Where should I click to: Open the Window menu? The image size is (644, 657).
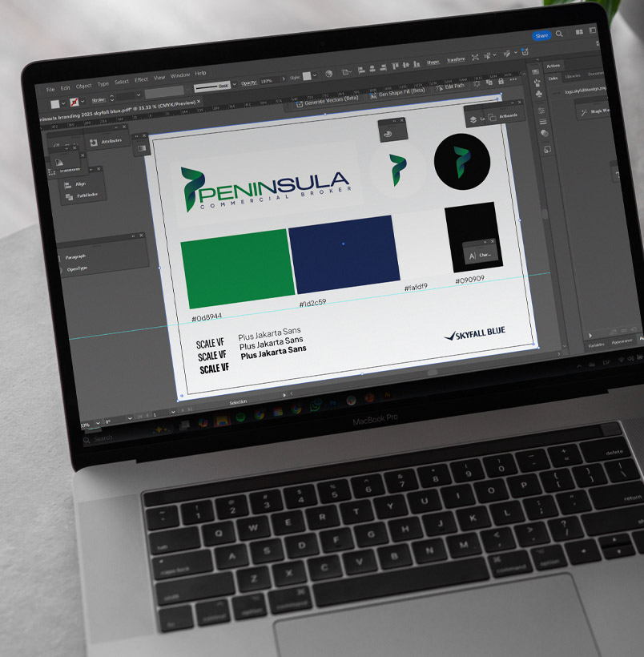(180, 75)
